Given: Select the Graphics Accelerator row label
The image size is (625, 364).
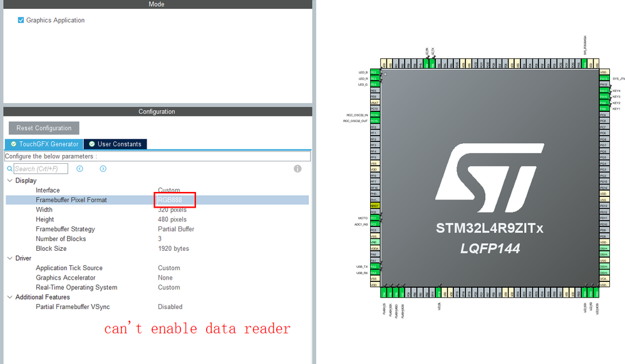Looking at the screenshot, I should coord(66,278).
